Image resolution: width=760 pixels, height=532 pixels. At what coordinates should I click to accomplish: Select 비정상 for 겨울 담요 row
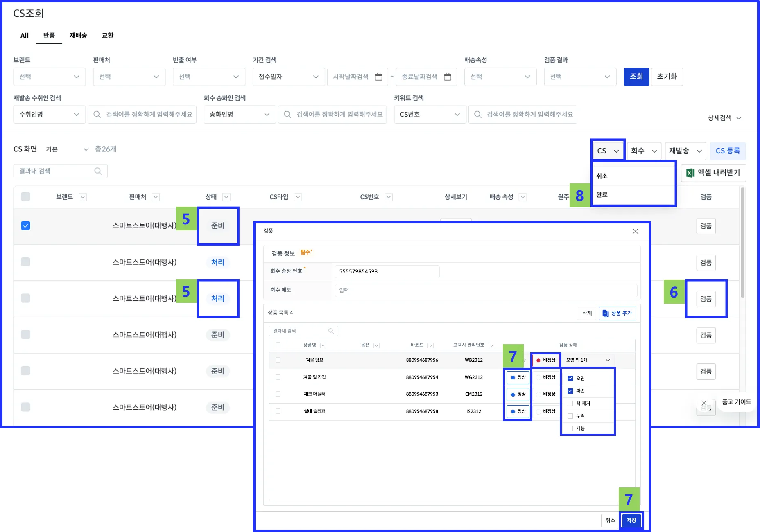[x=546, y=361]
